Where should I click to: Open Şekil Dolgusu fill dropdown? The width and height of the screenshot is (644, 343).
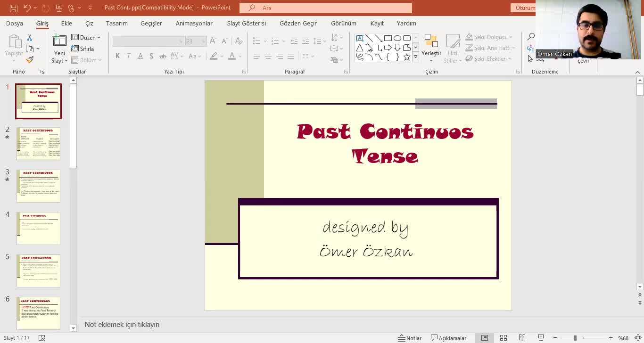pyautogui.click(x=489, y=37)
